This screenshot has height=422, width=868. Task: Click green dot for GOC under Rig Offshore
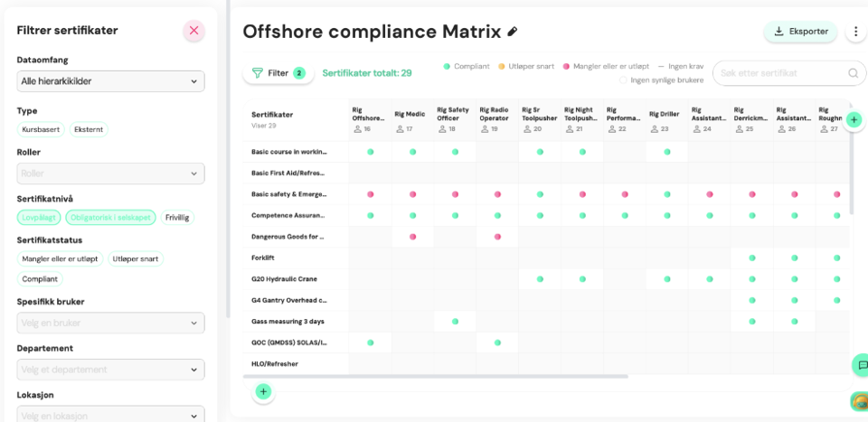tap(371, 342)
